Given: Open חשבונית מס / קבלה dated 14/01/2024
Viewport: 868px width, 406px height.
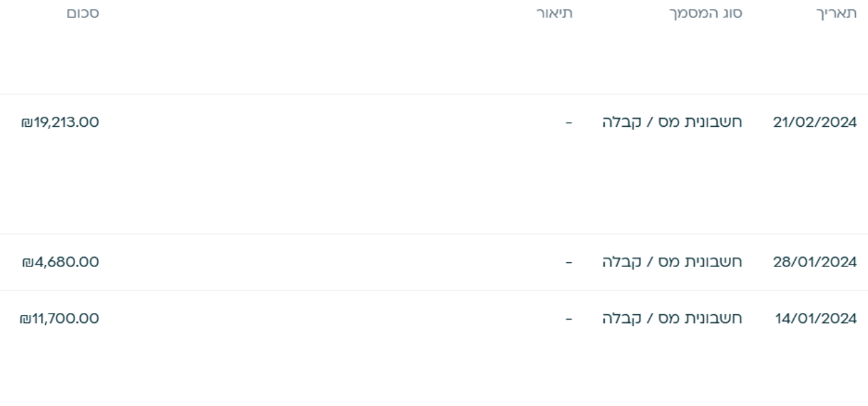Looking at the screenshot, I should 672,318.
